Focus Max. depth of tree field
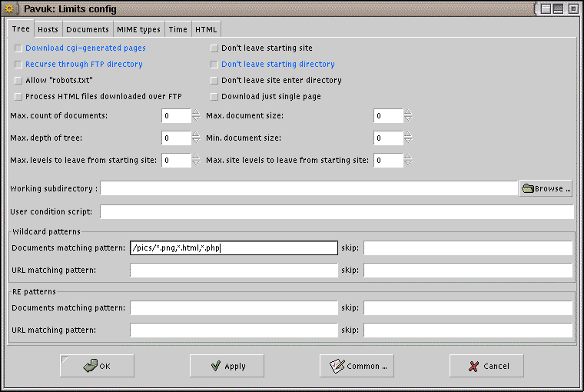Image resolution: width=584 pixels, height=392 pixels. [x=176, y=138]
